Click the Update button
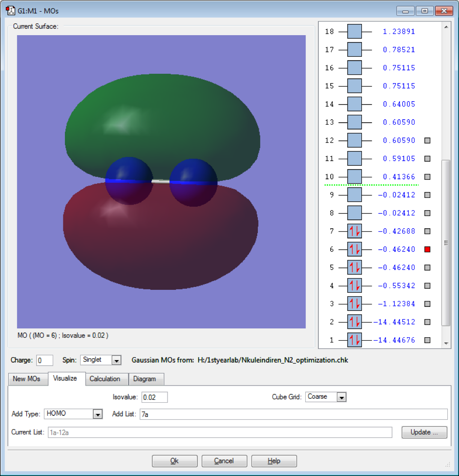 coord(424,433)
